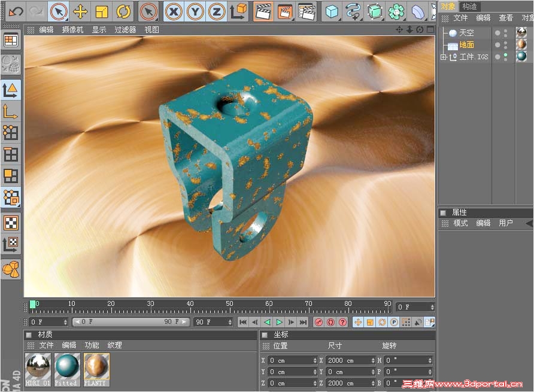Toggle the viewport maximize icon
Image resolution: width=534 pixels, height=392 pixels.
point(430,30)
